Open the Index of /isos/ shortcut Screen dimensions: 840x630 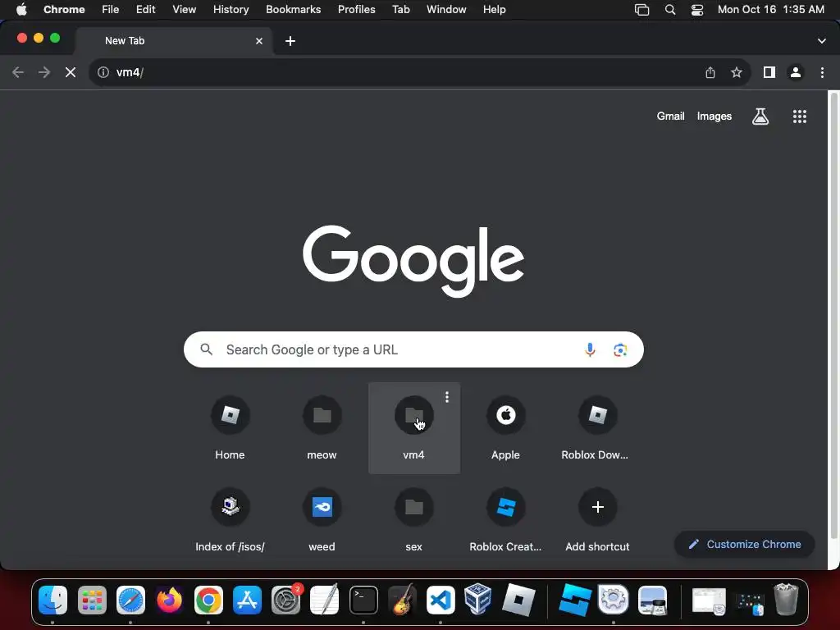(230, 519)
